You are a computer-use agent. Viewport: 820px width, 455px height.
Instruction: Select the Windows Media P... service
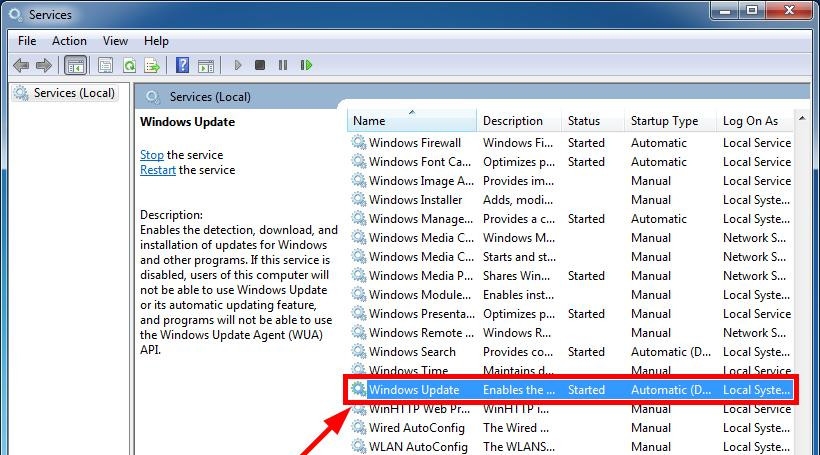pyautogui.click(x=420, y=276)
